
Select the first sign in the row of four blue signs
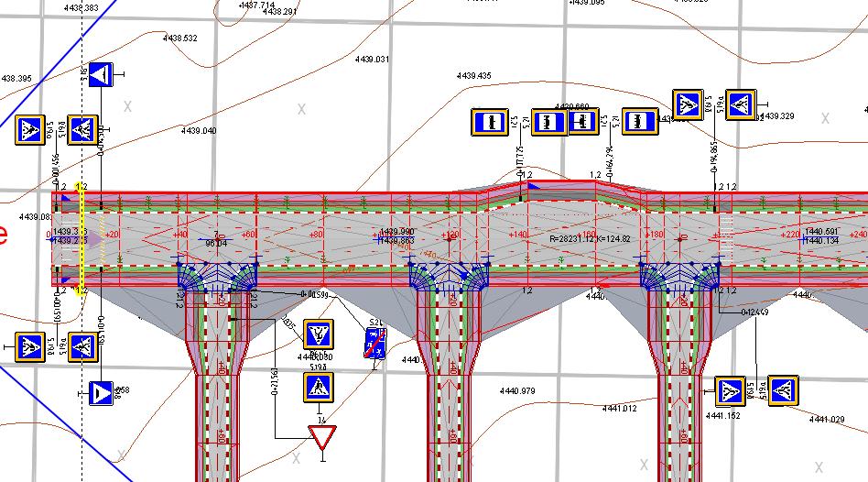coord(490,122)
